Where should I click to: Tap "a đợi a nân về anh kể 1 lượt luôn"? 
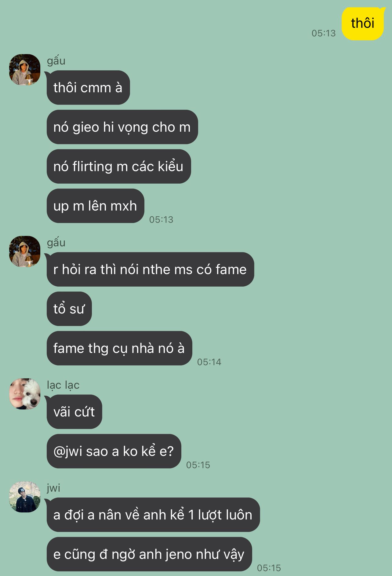coord(153,515)
